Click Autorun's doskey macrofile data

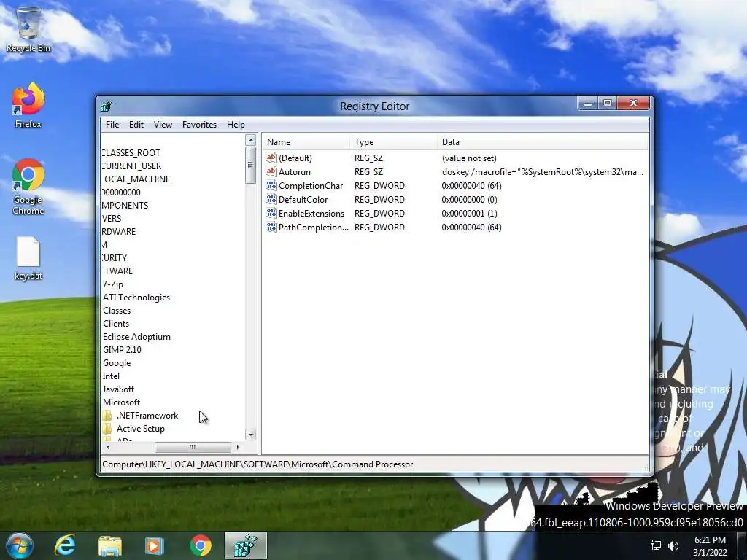[x=543, y=171]
